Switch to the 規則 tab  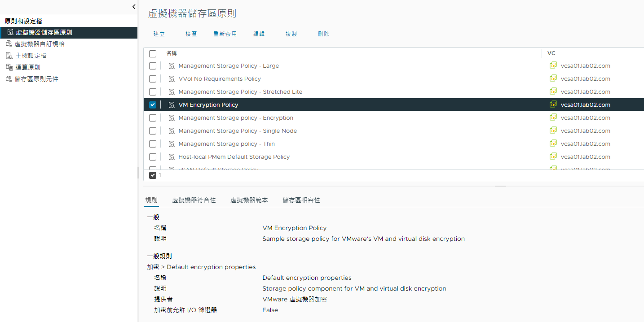point(151,200)
